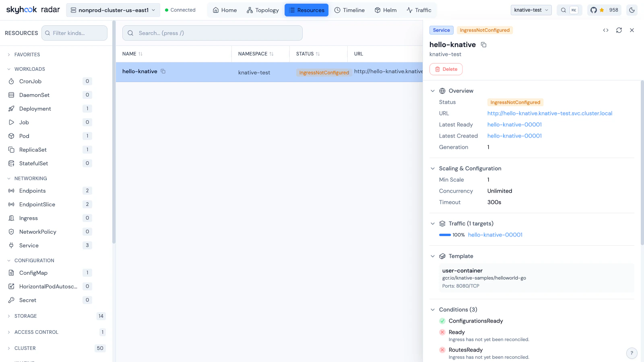644x362 pixels.
Task: Collapse the Template section
Action: pos(452,256)
